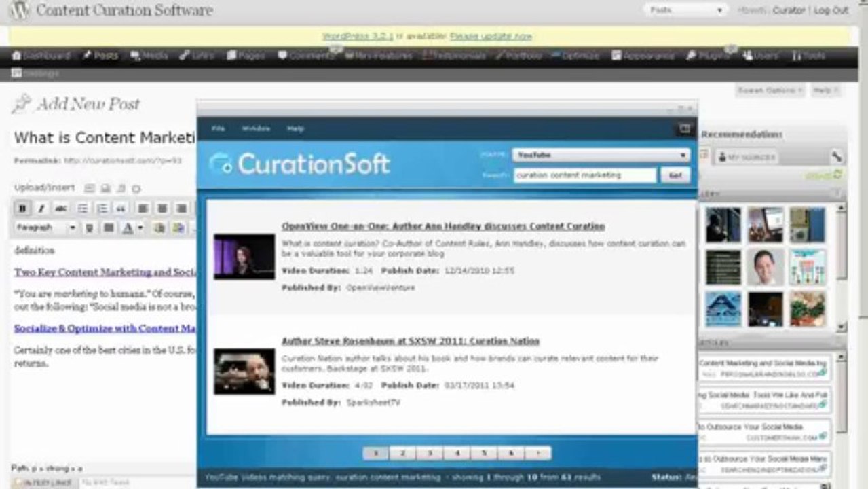Open the Appearance admin menu
Image resolution: width=868 pixels, height=489 pixels.
pyautogui.click(x=643, y=56)
